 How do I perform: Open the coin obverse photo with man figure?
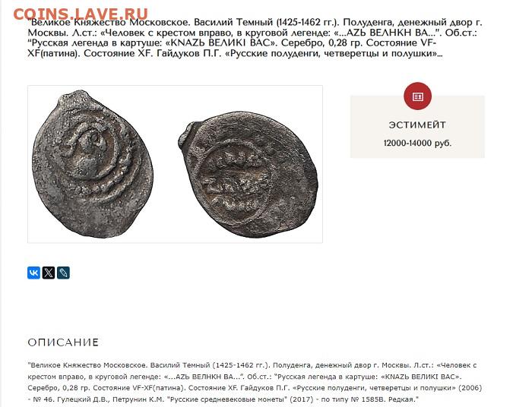coord(92,164)
